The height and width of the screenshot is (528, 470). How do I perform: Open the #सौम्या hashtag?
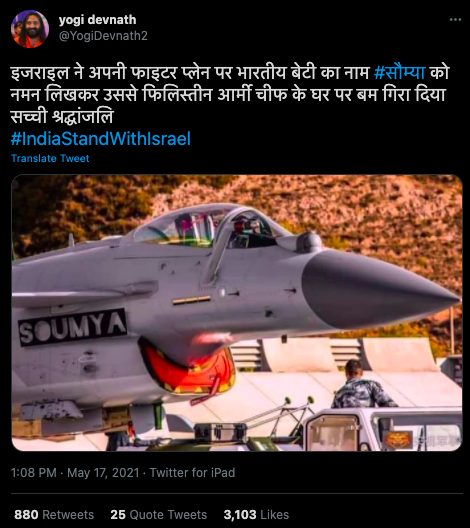pyautogui.click(x=400, y=72)
